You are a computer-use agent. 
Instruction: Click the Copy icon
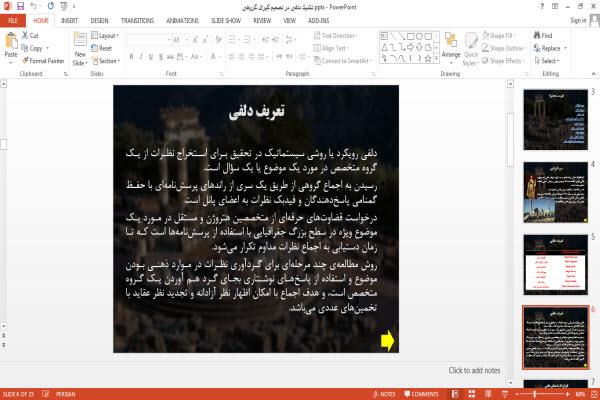[25, 48]
